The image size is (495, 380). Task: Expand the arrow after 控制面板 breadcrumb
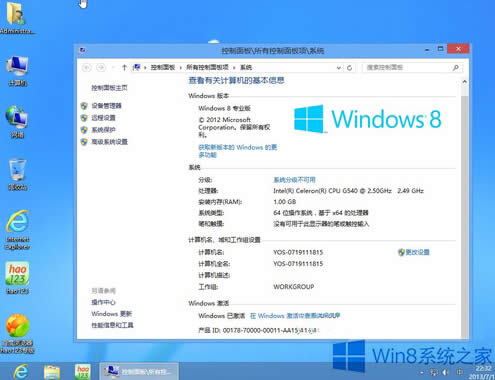coord(181,68)
